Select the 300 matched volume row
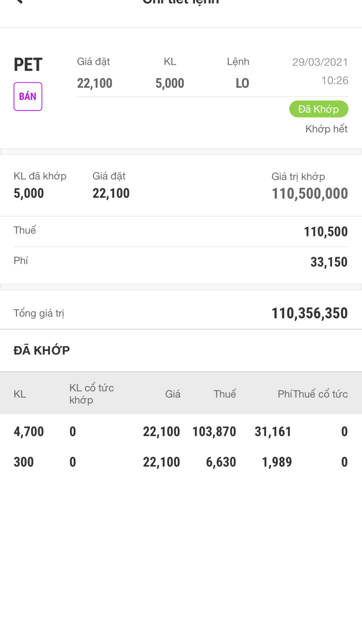The image size is (362, 644). (24, 462)
